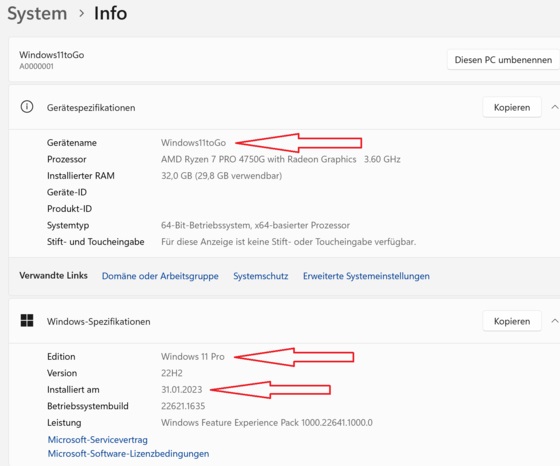Image resolution: width=560 pixels, height=466 pixels.
Task: Click the Edition label
Action: tap(61, 357)
